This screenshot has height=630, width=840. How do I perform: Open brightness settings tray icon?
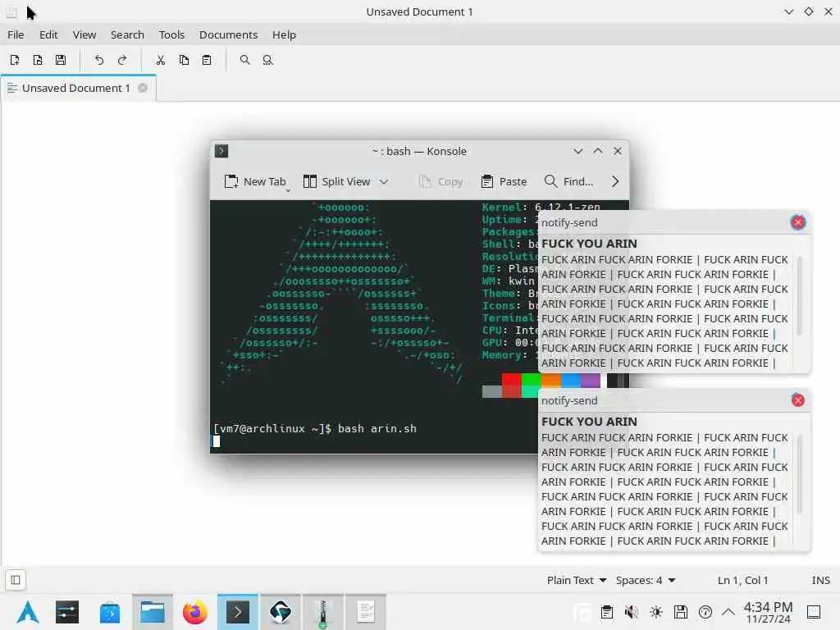point(655,612)
